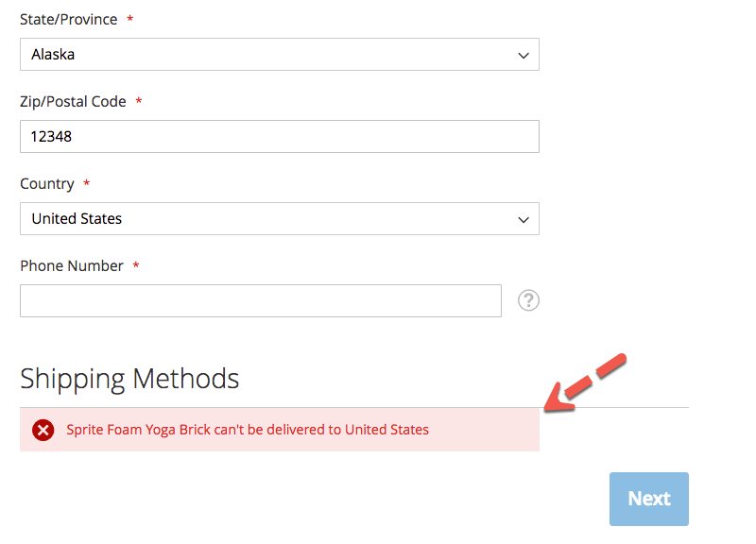Click the red asterisk beside Zip/Postal Code
756x544 pixels.
pos(139,102)
